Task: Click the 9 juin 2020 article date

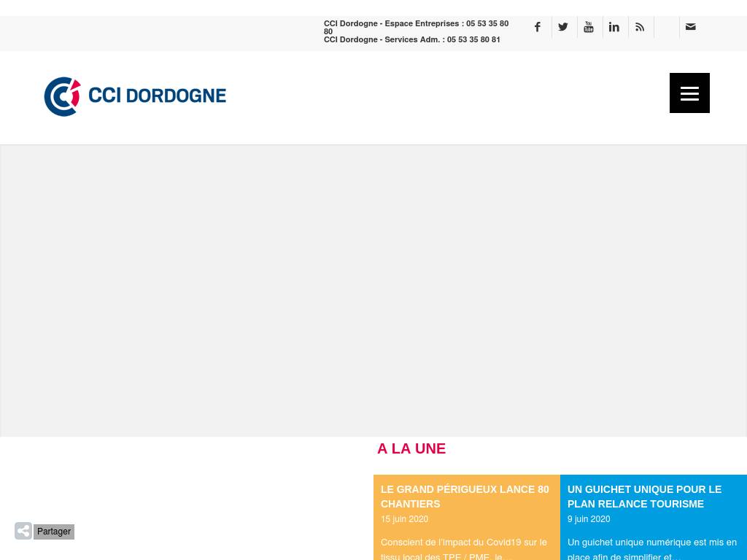Action: click(x=589, y=519)
